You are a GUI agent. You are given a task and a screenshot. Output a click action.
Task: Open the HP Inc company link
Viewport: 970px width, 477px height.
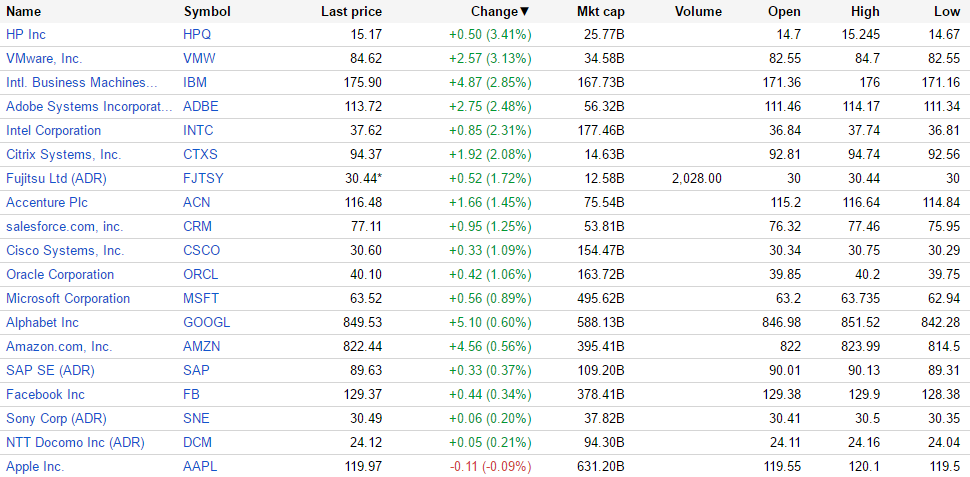pos(26,35)
